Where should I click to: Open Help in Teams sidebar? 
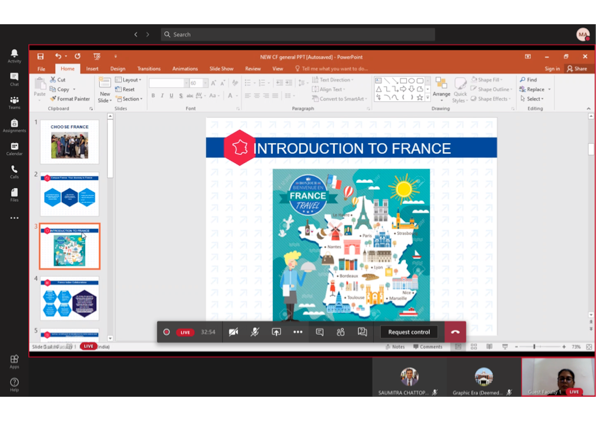[x=14, y=384]
